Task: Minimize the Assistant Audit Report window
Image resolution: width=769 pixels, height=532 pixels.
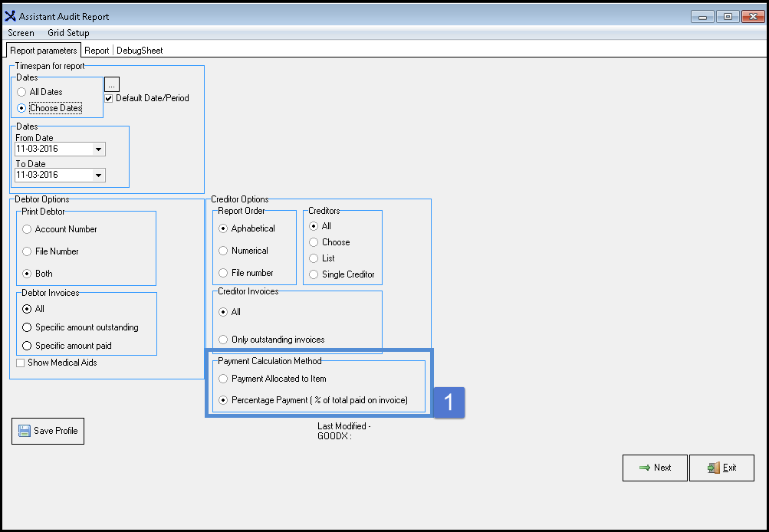Action: click(x=702, y=16)
